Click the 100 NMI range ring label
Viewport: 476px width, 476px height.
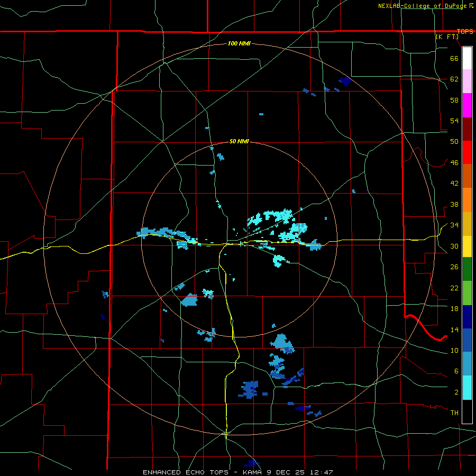pyautogui.click(x=239, y=43)
